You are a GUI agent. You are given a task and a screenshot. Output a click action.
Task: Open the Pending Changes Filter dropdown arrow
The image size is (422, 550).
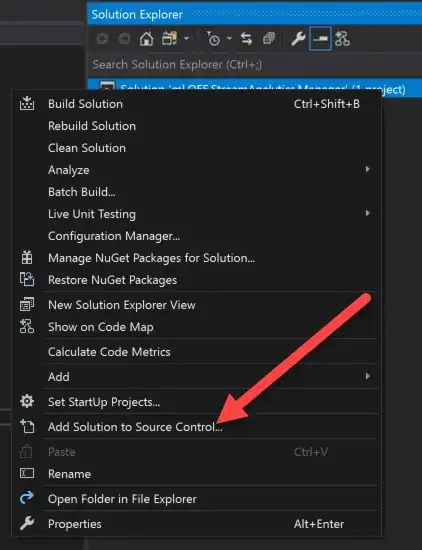click(x=229, y=38)
